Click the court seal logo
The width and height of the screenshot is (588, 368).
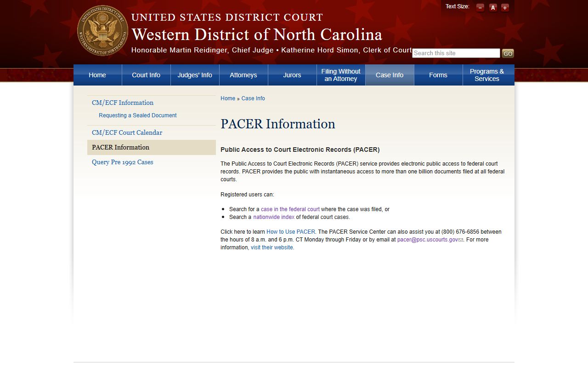coord(102,31)
